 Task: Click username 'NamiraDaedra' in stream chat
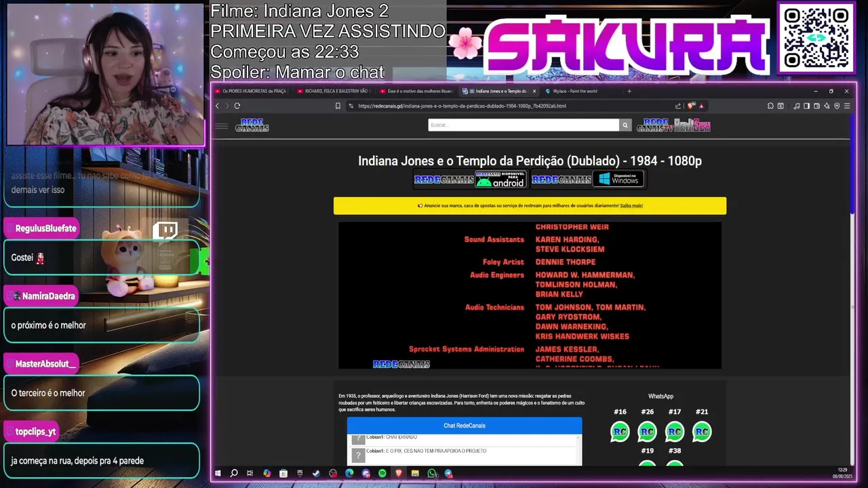coord(48,296)
